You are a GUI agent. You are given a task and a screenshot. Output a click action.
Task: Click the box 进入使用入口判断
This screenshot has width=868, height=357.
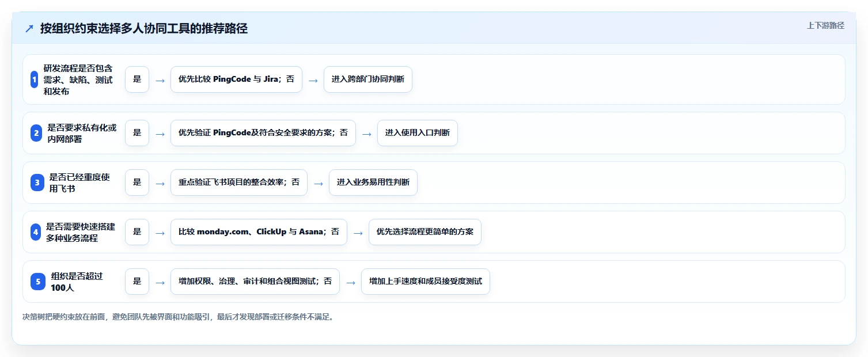click(418, 133)
